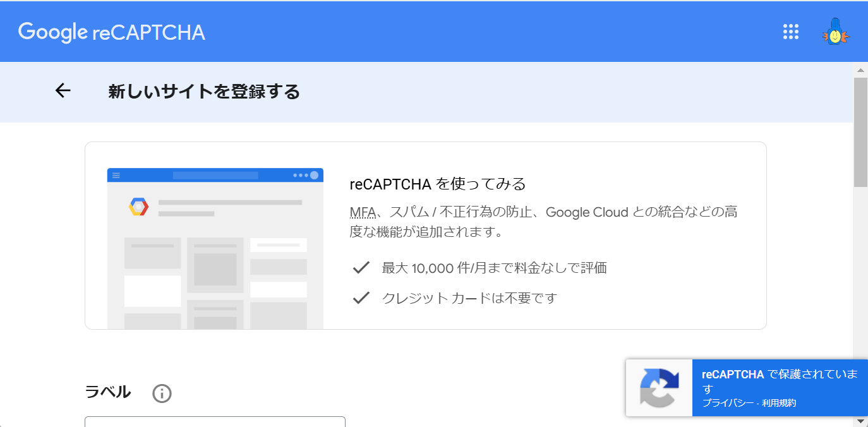Click the Google reCAPTCHA logo

tap(112, 32)
